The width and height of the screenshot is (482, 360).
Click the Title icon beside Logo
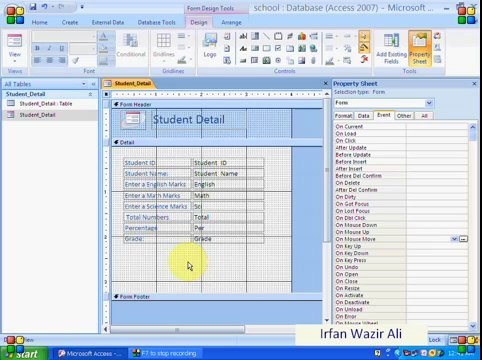(227, 36)
